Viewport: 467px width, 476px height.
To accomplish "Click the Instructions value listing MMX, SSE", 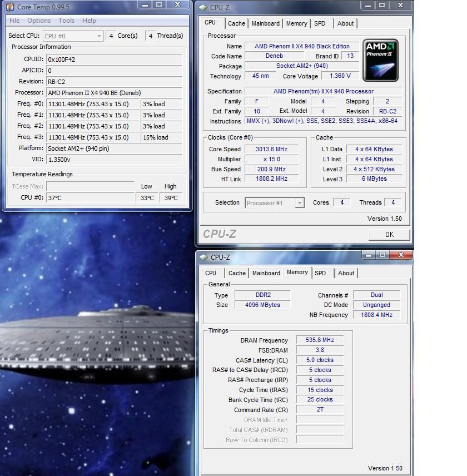I will click(322, 121).
